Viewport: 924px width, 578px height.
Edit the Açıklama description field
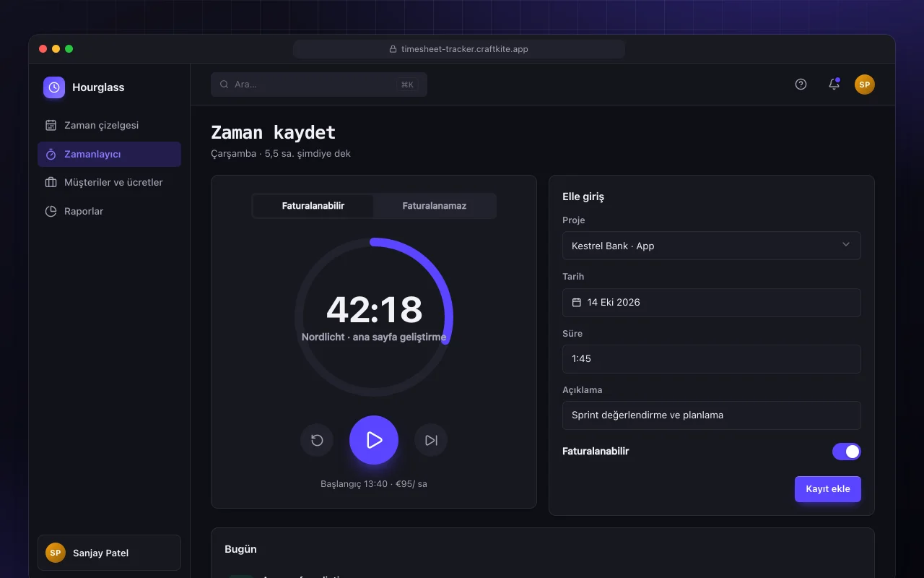point(712,415)
